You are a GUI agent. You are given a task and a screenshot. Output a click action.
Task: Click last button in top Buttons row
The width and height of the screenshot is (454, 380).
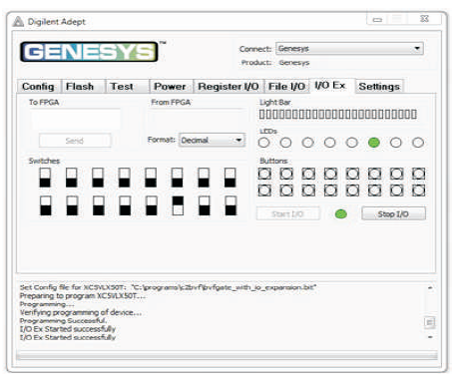point(418,174)
